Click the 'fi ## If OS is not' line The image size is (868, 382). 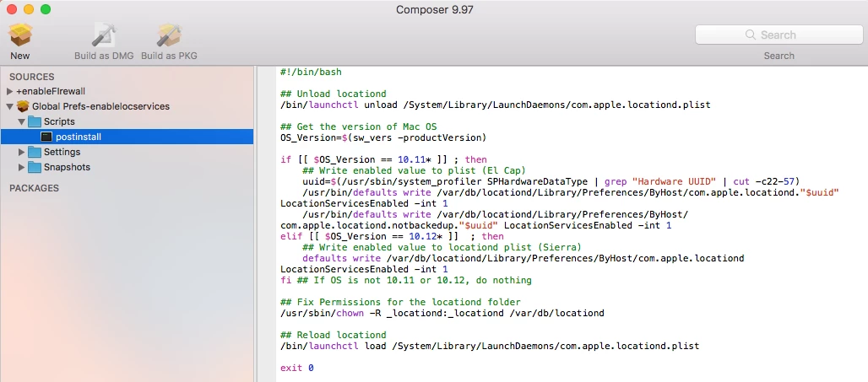tap(406, 280)
